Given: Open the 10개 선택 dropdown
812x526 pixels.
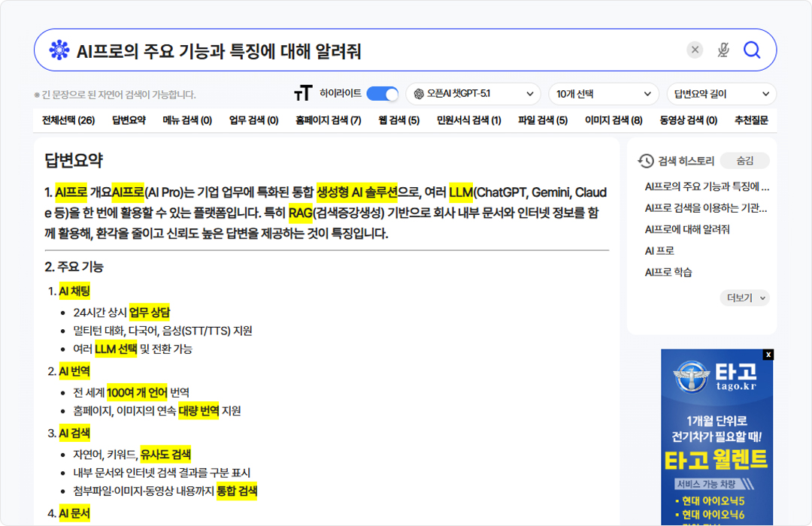Looking at the screenshot, I should (x=603, y=94).
